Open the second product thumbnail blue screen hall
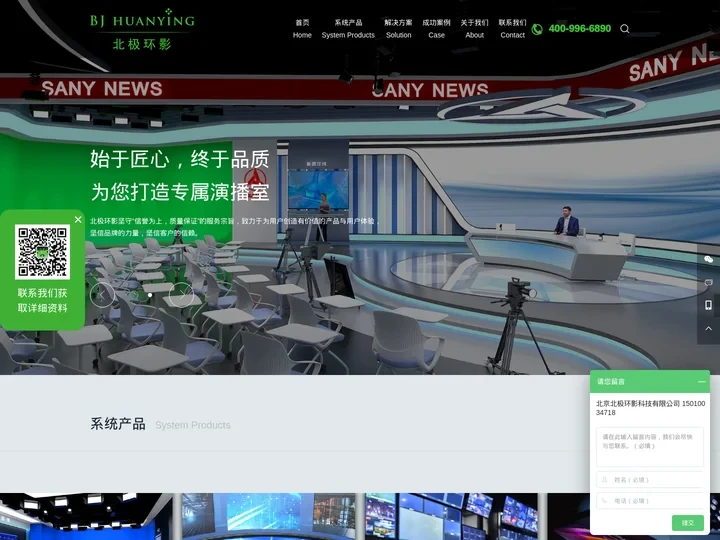Viewport: 720px width, 540px height. click(269, 517)
